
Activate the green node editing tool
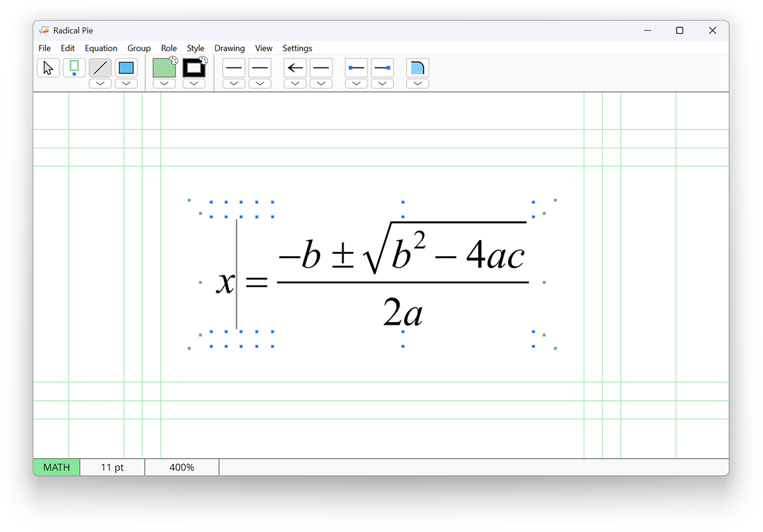point(74,67)
